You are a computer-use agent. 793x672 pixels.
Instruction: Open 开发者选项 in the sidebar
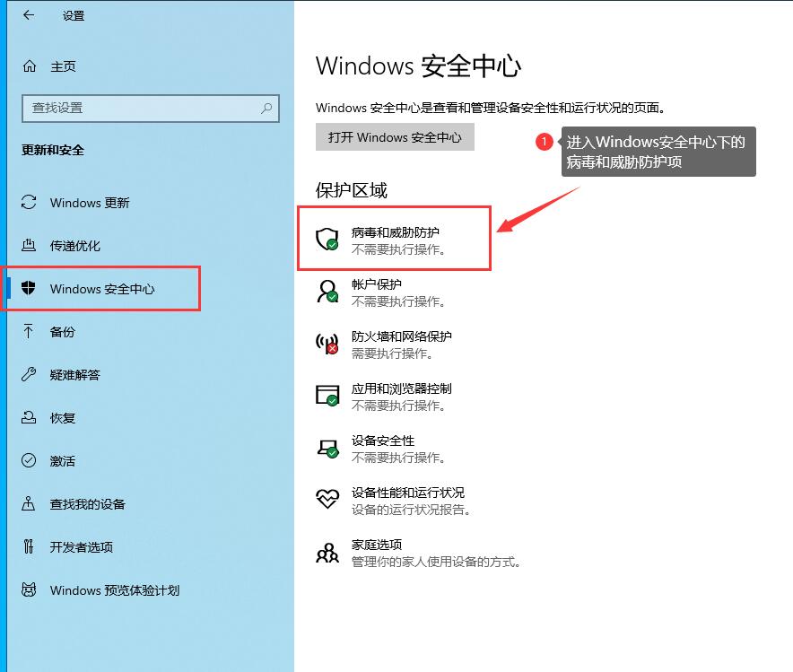81,547
